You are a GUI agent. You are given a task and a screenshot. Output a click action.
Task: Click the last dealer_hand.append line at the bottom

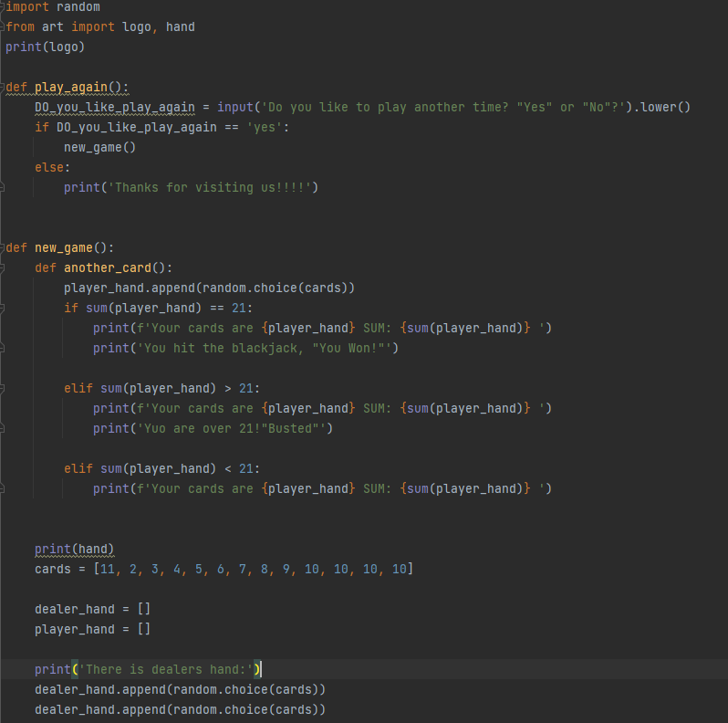(180, 710)
